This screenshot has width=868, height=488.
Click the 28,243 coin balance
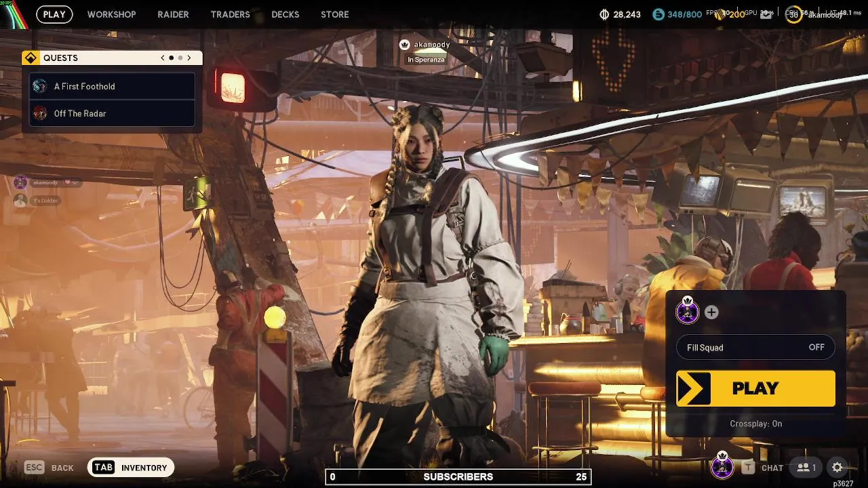[627, 14]
